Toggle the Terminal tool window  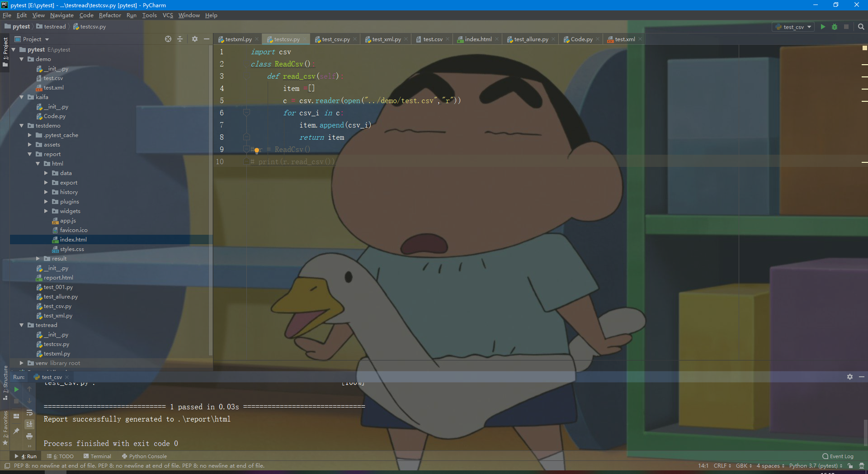click(x=97, y=456)
